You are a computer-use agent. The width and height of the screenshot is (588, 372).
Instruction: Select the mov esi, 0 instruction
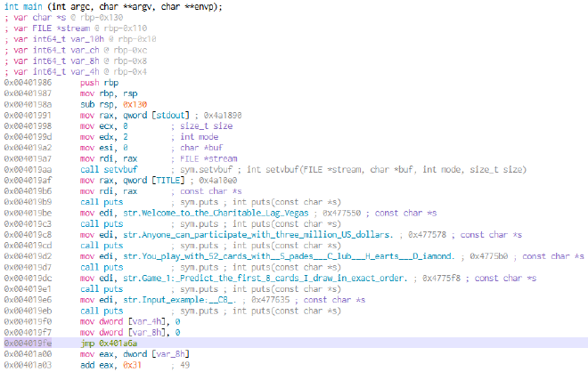pos(104,148)
